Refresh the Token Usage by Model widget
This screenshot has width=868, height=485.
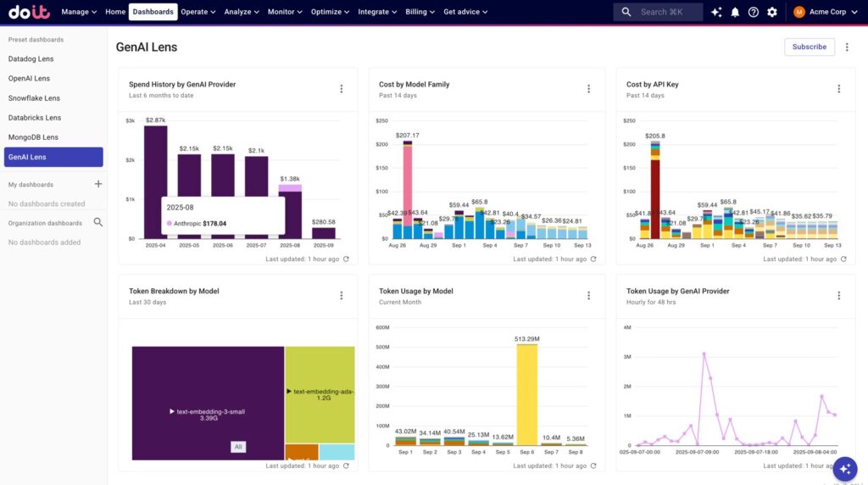(593, 465)
